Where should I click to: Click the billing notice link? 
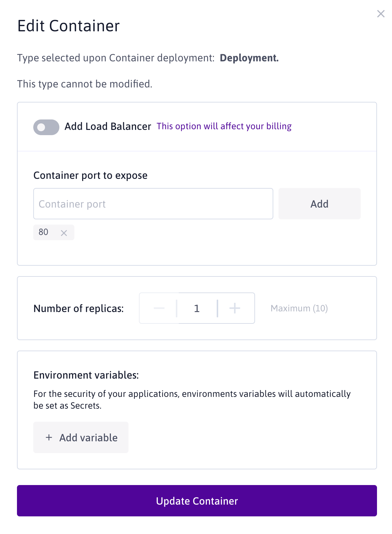(224, 126)
